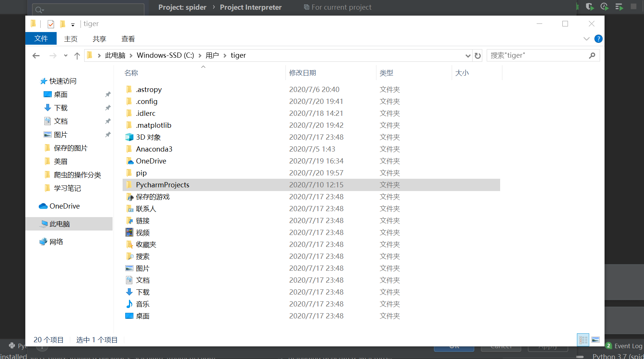Click the 保存的游戏 folder icon
The height and width of the screenshot is (359, 644).
tap(129, 197)
